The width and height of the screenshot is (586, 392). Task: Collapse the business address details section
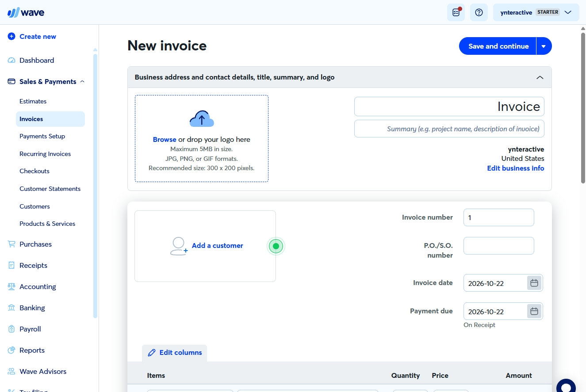[x=540, y=77]
